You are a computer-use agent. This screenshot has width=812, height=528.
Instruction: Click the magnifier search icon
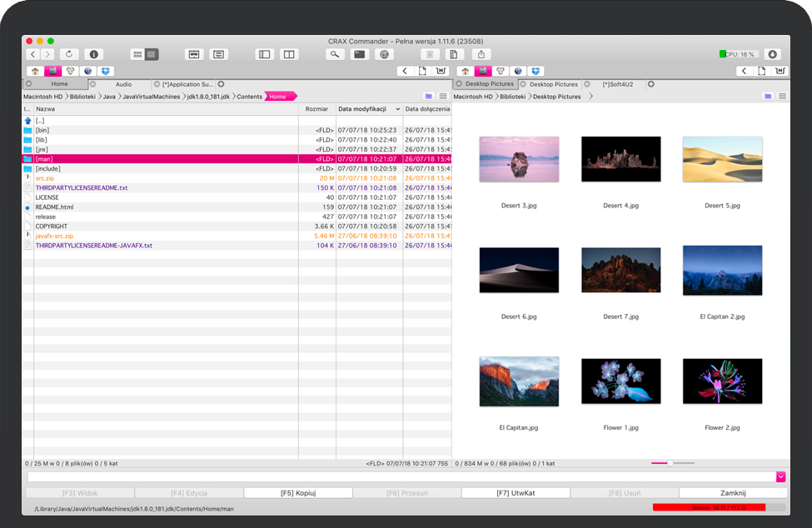(335, 54)
